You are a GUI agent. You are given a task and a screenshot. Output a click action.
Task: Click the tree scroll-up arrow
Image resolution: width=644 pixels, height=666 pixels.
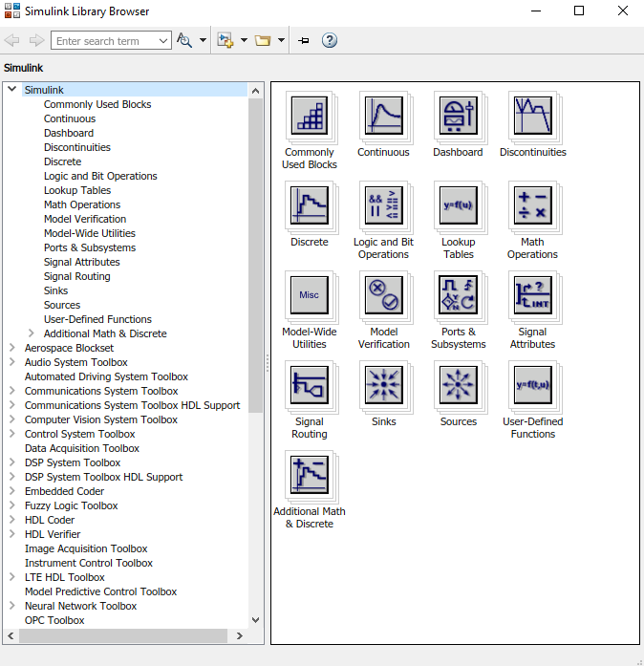pyautogui.click(x=256, y=91)
